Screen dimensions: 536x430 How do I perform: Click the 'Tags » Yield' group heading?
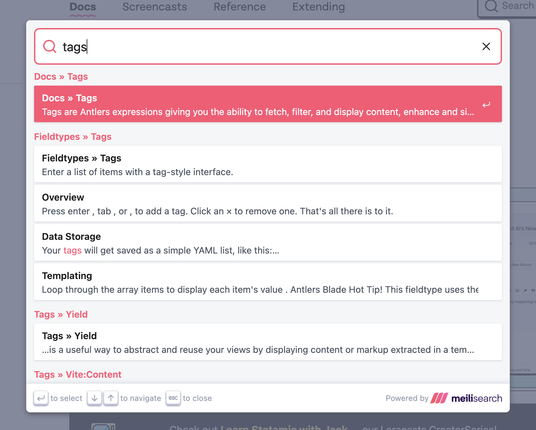[61, 314]
